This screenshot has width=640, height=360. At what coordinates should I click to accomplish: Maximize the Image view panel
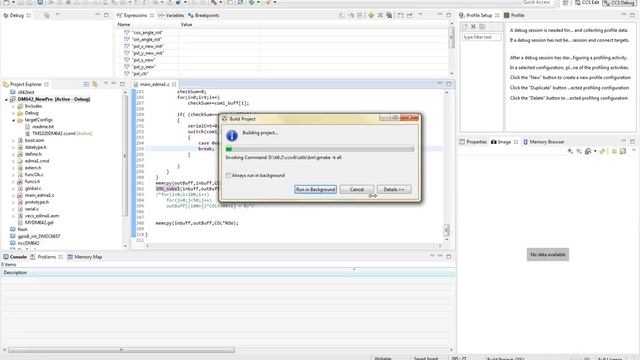tap(632, 142)
